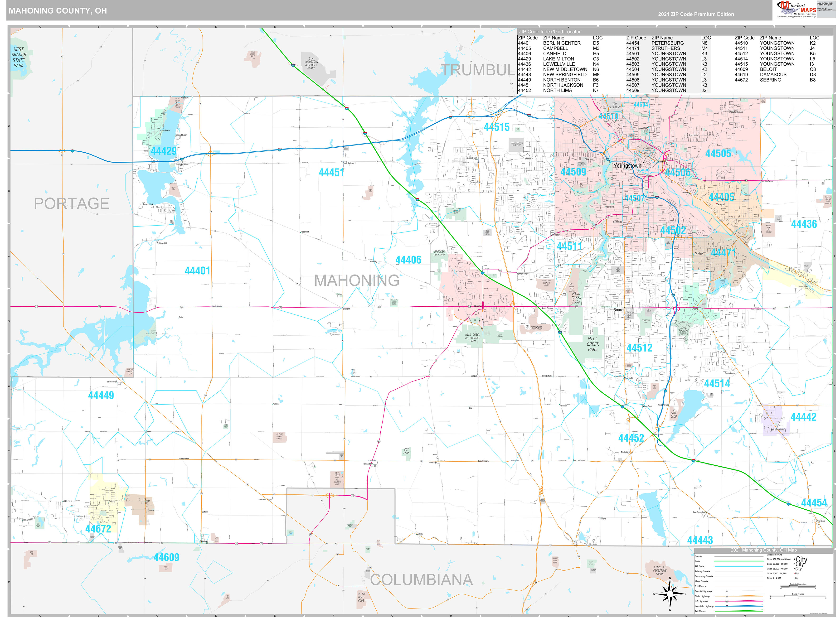Click the 44443 ZIP label on the map
Screen dimensions: 840x618
(x=700, y=540)
